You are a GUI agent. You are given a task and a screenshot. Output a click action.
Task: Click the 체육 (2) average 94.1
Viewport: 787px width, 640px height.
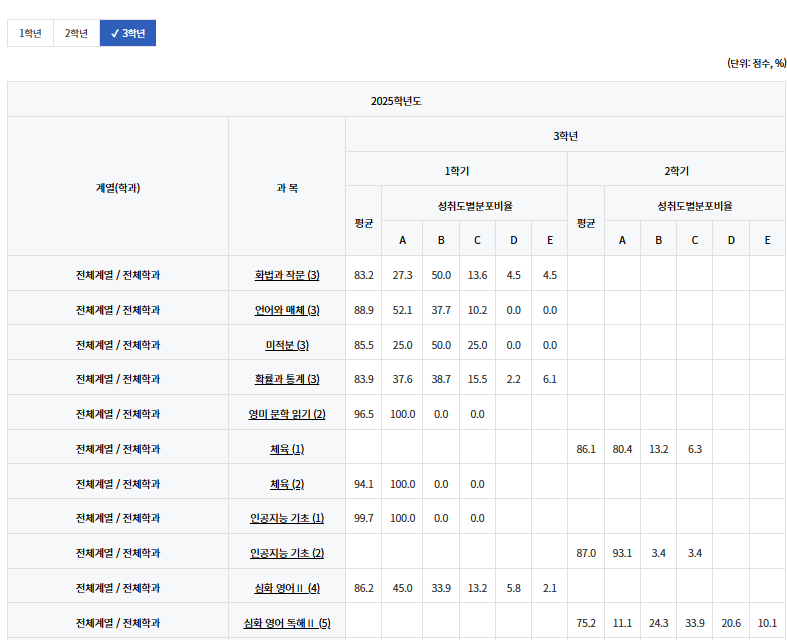(363, 484)
